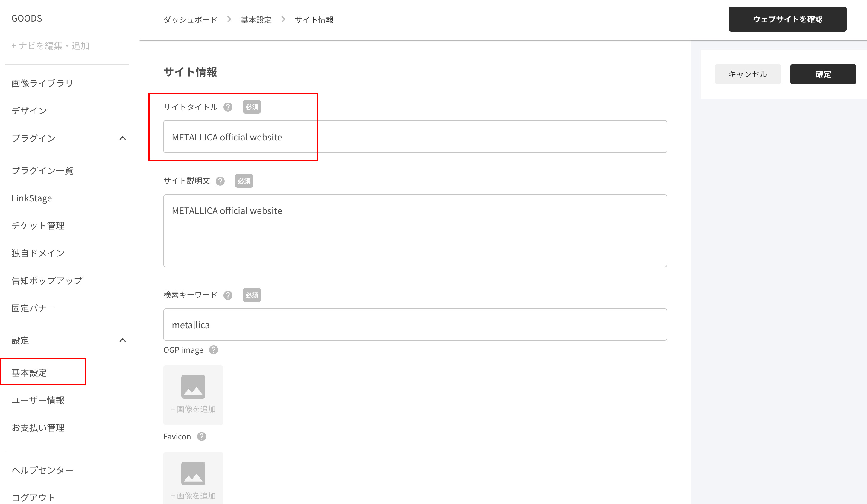
Task: Click ナビを編集・追加 in the sidebar
Action: tap(50, 46)
